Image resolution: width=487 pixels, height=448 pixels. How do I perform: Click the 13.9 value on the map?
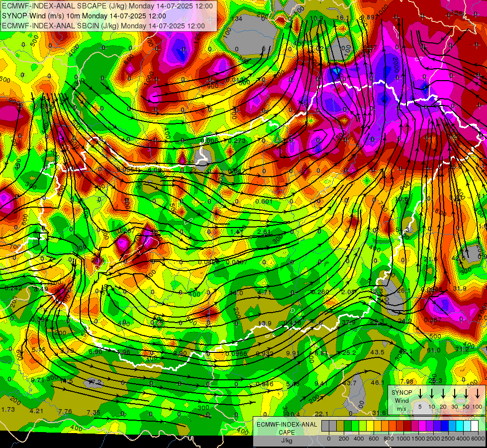(x=265, y=324)
